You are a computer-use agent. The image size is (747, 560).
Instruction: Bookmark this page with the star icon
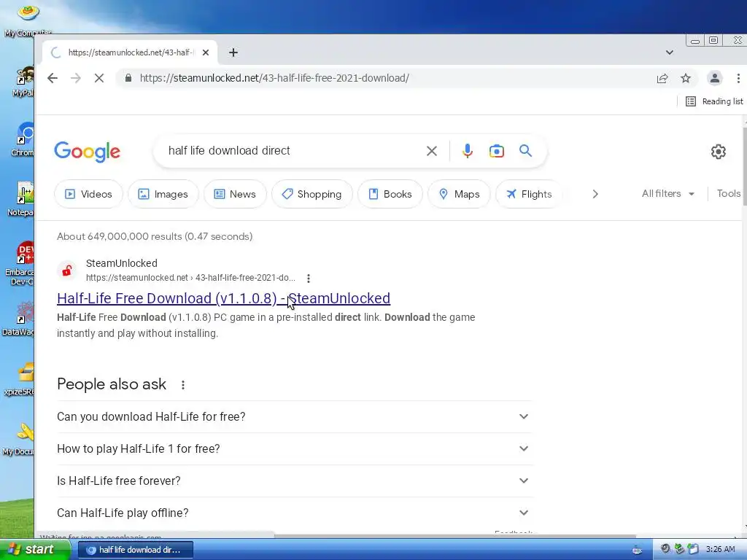686,78
